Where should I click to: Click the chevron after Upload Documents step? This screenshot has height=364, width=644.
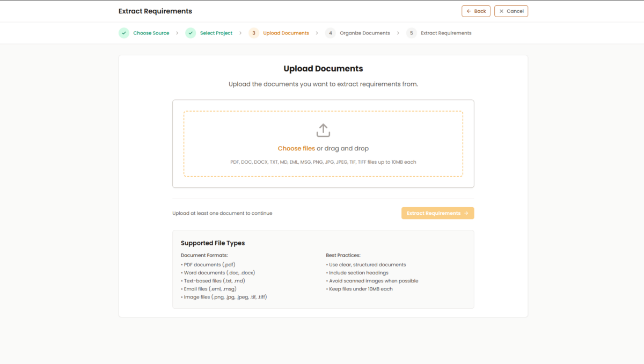click(x=317, y=33)
